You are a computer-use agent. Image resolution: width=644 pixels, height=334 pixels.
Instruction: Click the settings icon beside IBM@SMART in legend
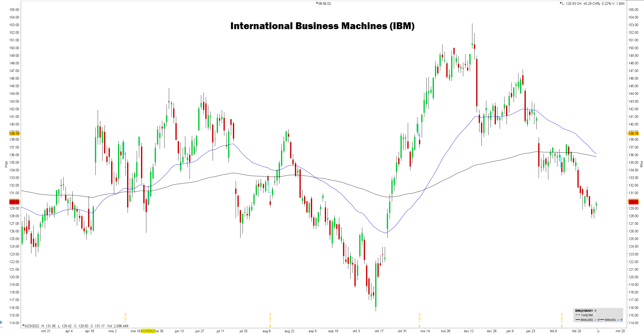(595, 311)
